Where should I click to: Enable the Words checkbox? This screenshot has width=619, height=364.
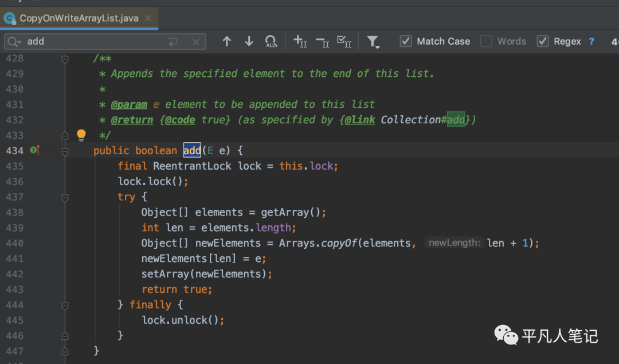tap(486, 41)
